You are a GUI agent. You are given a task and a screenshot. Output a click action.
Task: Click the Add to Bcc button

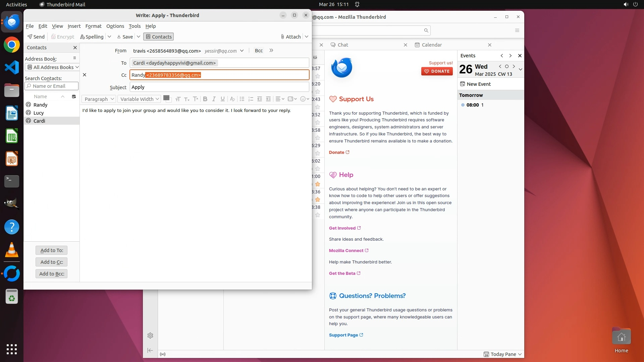52,274
